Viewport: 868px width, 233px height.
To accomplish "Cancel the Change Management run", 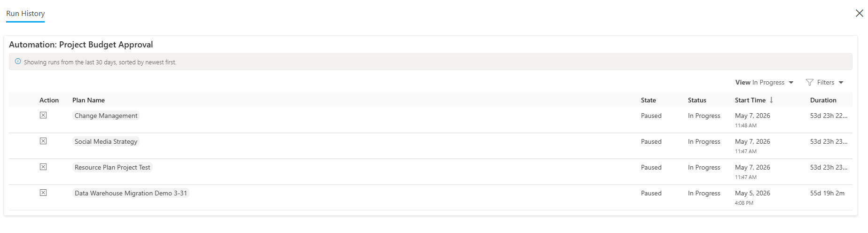I will 43,115.
